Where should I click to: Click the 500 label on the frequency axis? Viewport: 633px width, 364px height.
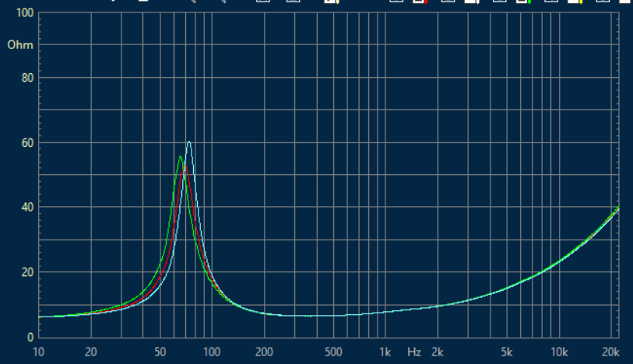tap(333, 352)
